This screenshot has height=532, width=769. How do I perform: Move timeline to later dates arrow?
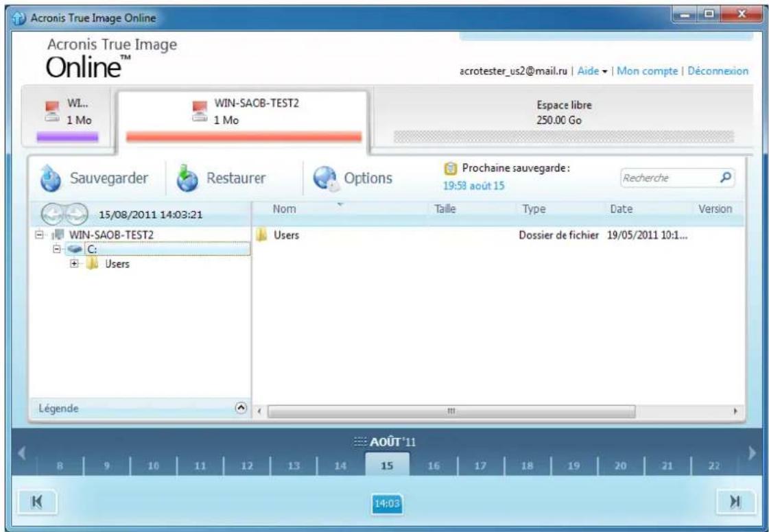pyautogui.click(x=752, y=453)
